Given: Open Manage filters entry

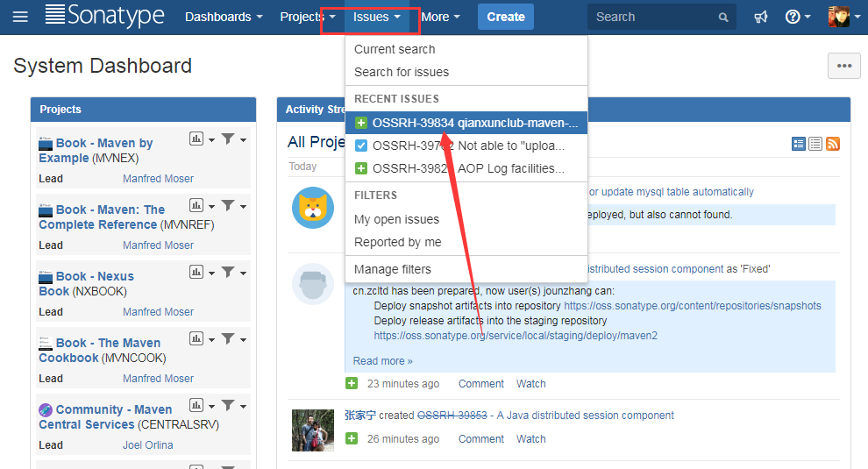Looking at the screenshot, I should (466, 269).
